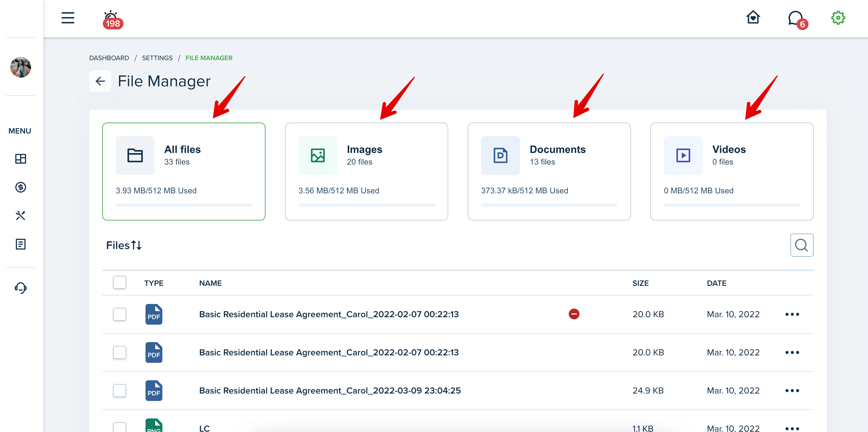Open the support headset icon in sidebar
The image size is (868, 432).
(x=21, y=288)
